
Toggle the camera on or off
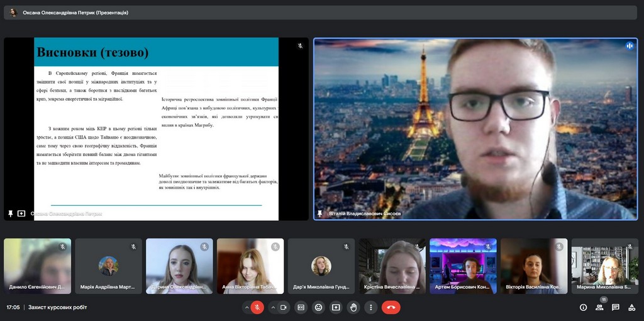click(x=284, y=307)
